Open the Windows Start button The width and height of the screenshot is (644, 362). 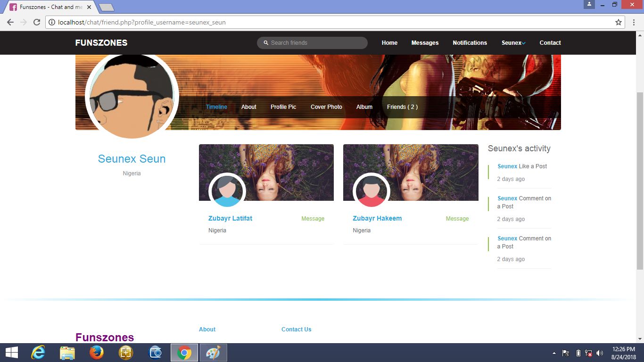[11, 353]
